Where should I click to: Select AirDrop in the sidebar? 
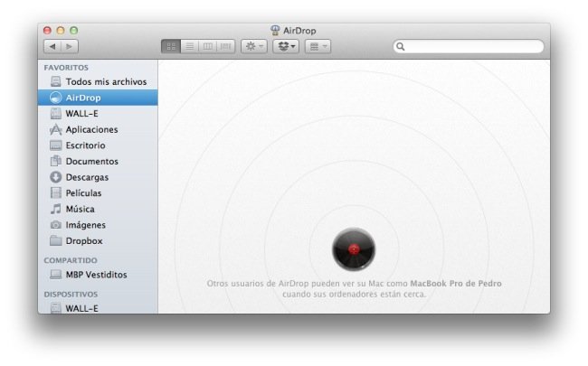[83, 98]
